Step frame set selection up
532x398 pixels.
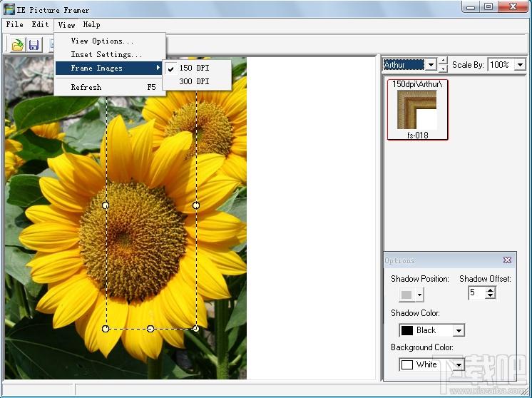click(x=443, y=61)
